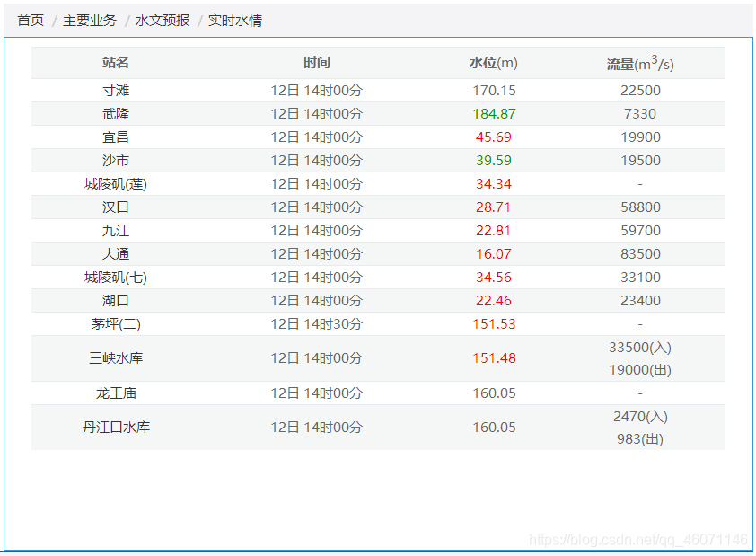Viewport: 756px width, 556px height.
Task: Click flow value 59700
Action: 640,231
